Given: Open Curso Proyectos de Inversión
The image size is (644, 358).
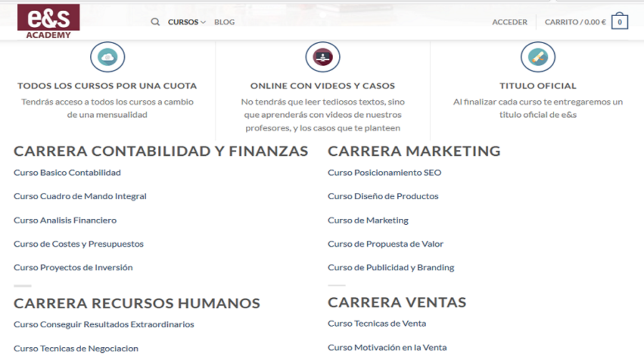Looking at the screenshot, I should point(73,268).
